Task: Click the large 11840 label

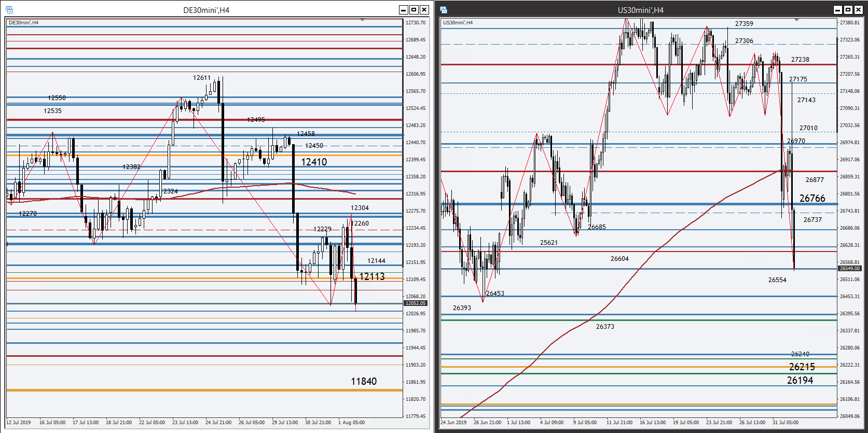Action: (x=364, y=381)
